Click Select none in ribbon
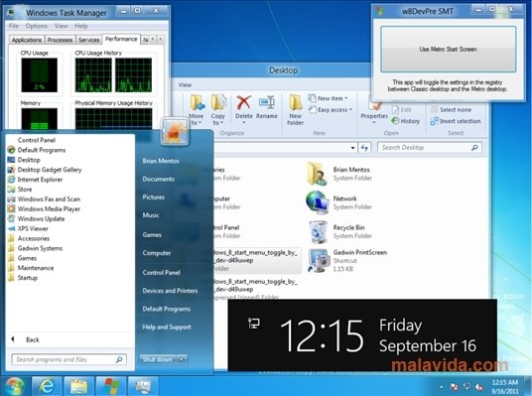Viewport: 532px width, 396px height. (452, 109)
